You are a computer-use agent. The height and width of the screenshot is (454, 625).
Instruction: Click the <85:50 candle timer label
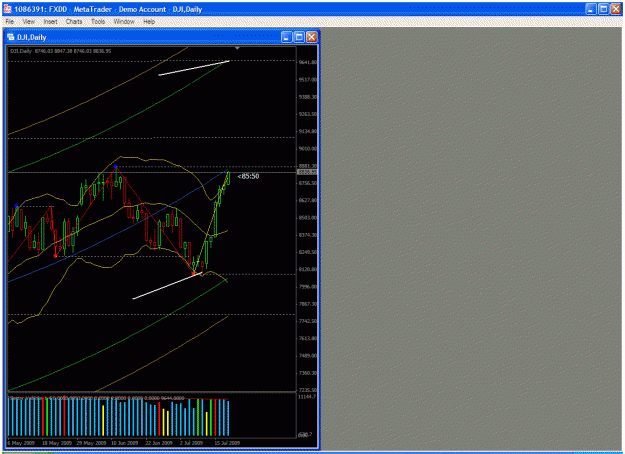[x=248, y=176]
